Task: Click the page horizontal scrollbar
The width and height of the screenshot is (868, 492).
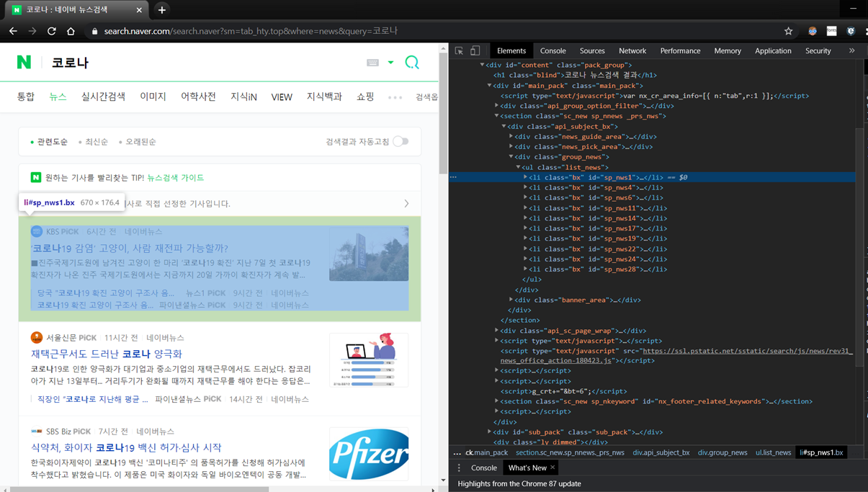Action: coord(139,489)
